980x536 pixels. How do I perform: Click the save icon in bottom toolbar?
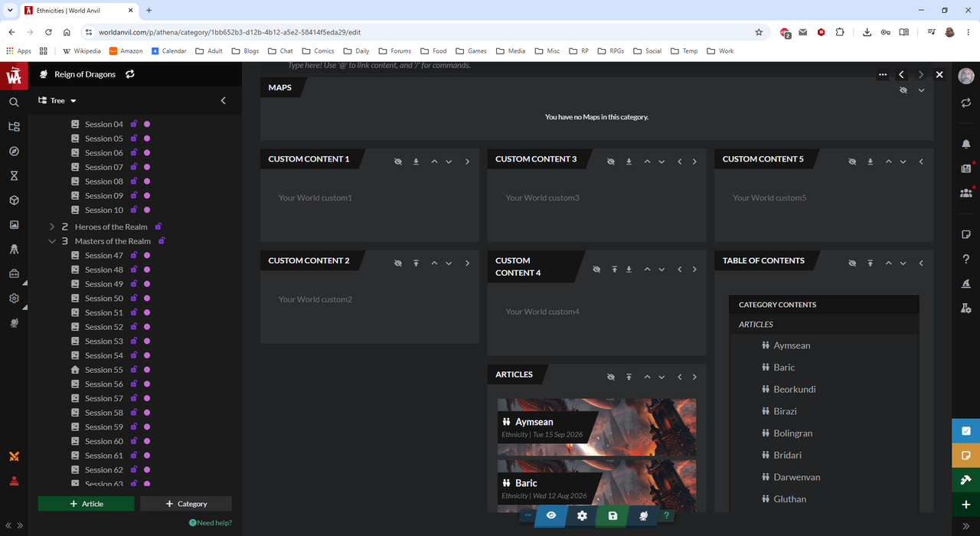coord(612,516)
